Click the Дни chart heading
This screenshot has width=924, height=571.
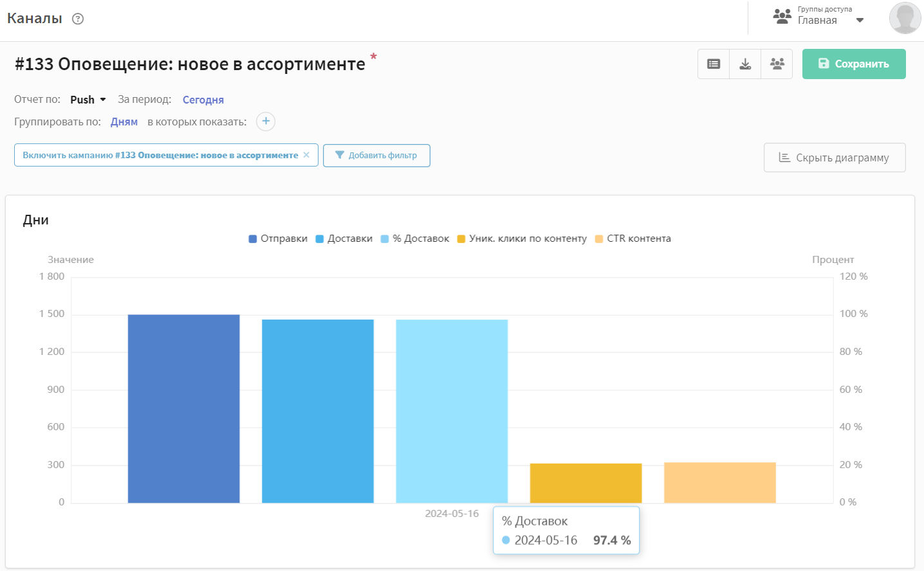(36, 220)
